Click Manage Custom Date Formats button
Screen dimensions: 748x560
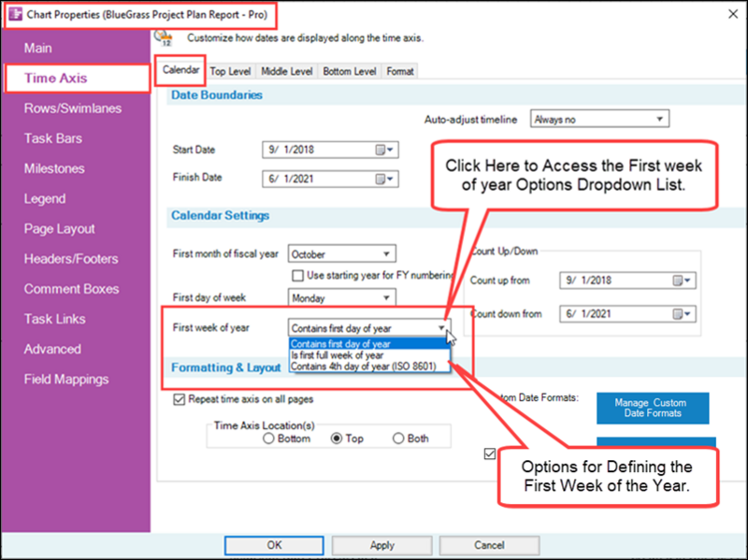(x=653, y=409)
